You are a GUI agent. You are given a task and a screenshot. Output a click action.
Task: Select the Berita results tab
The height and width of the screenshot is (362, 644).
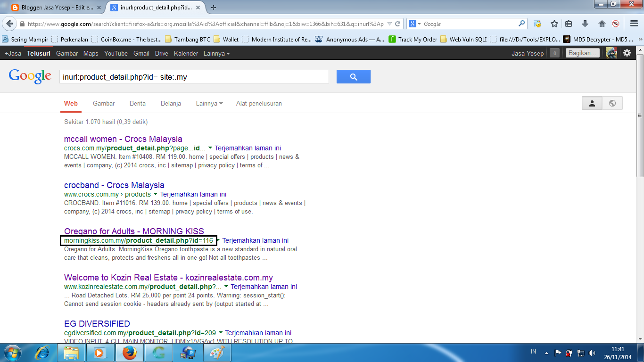coord(138,103)
